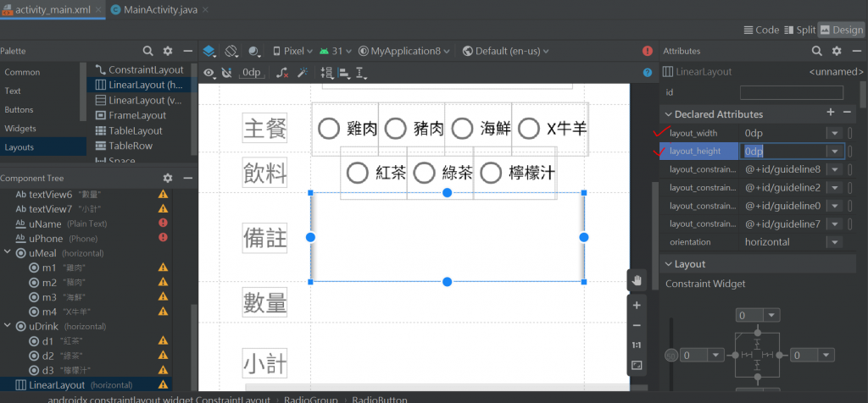This screenshot has width=868, height=403.
Task: Zoom in on the design canvas
Action: click(637, 305)
